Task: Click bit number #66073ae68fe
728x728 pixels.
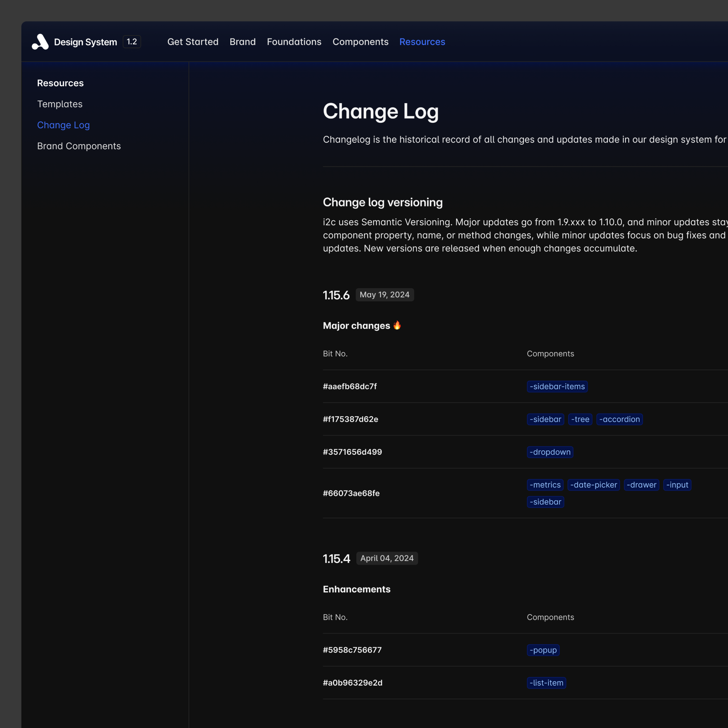Action: click(351, 493)
